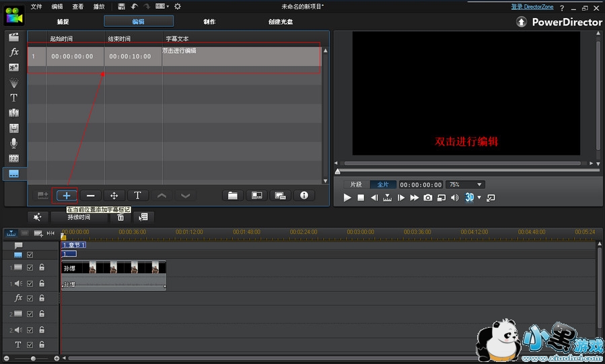Import subtitles using the folder icon
Screen dimensions: 605x364
click(232, 195)
